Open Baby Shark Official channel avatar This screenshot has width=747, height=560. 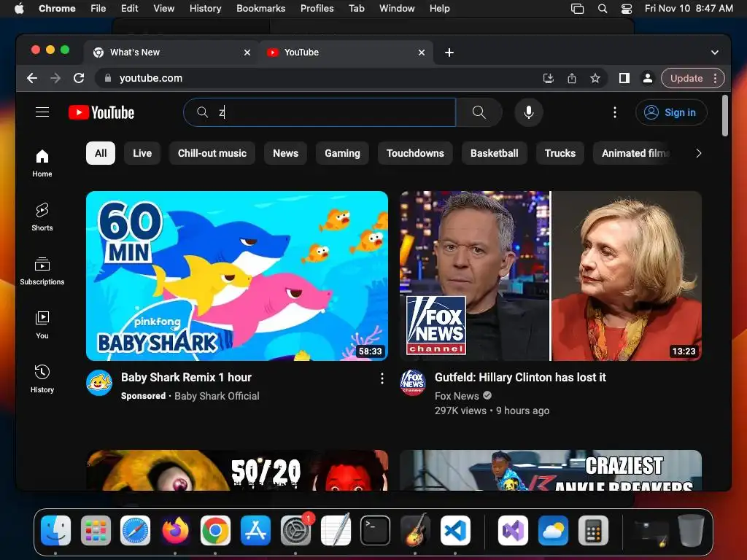[99, 383]
